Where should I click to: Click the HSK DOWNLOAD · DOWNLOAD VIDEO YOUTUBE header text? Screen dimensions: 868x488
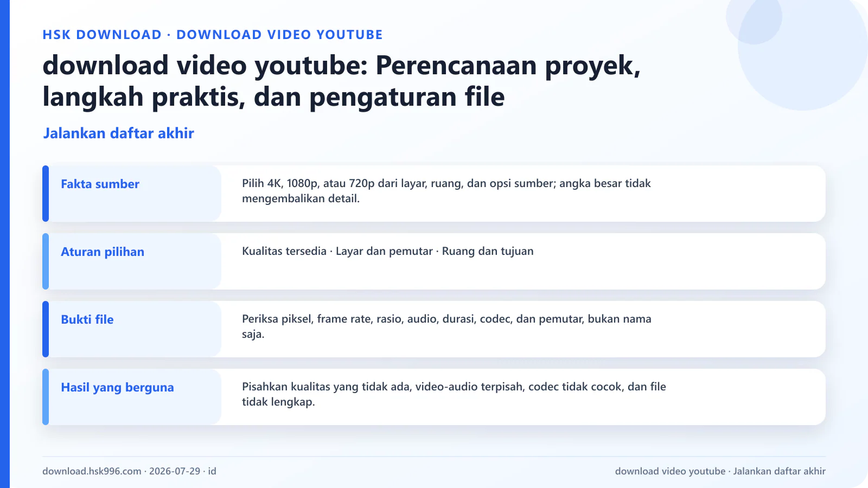213,35
